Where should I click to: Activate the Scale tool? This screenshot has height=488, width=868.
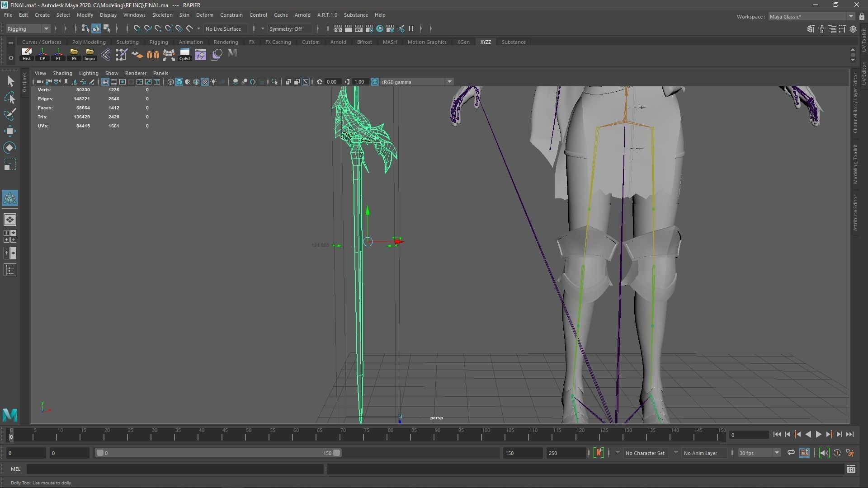click(10, 164)
